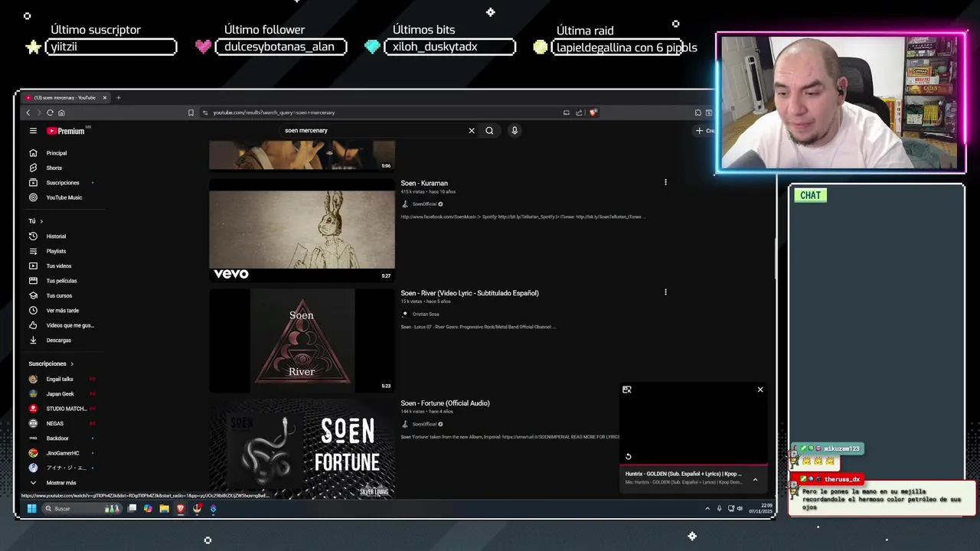Expand the miniplayer queue chevron
This screenshot has height=551, width=980.
755,480
